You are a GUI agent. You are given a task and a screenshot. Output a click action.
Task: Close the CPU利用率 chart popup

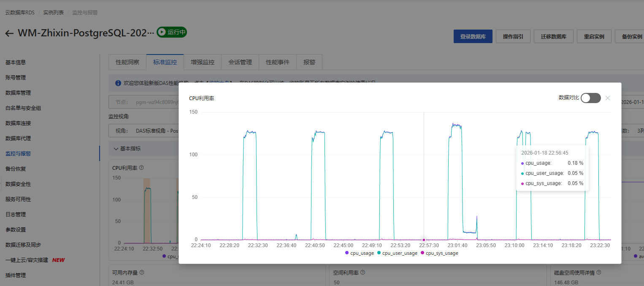(x=608, y=98)
